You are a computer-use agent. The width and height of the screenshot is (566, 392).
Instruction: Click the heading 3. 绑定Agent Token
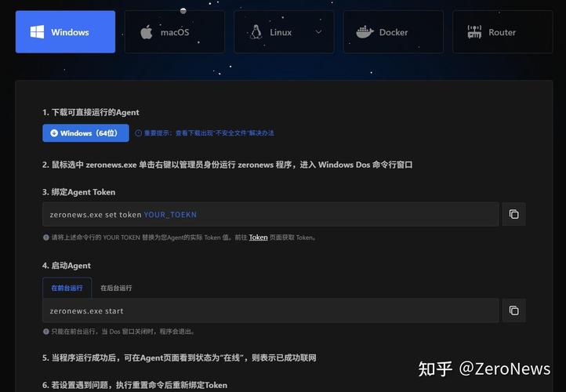(x=78, y=192)
